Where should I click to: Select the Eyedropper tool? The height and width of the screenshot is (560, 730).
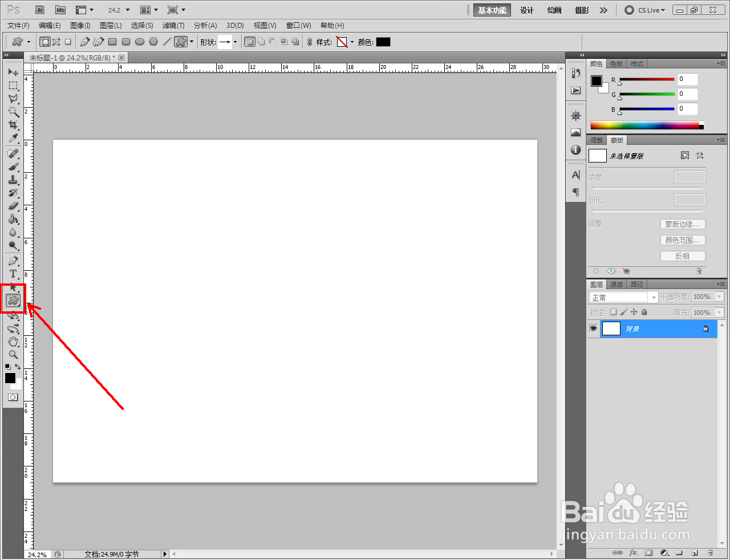13,138
